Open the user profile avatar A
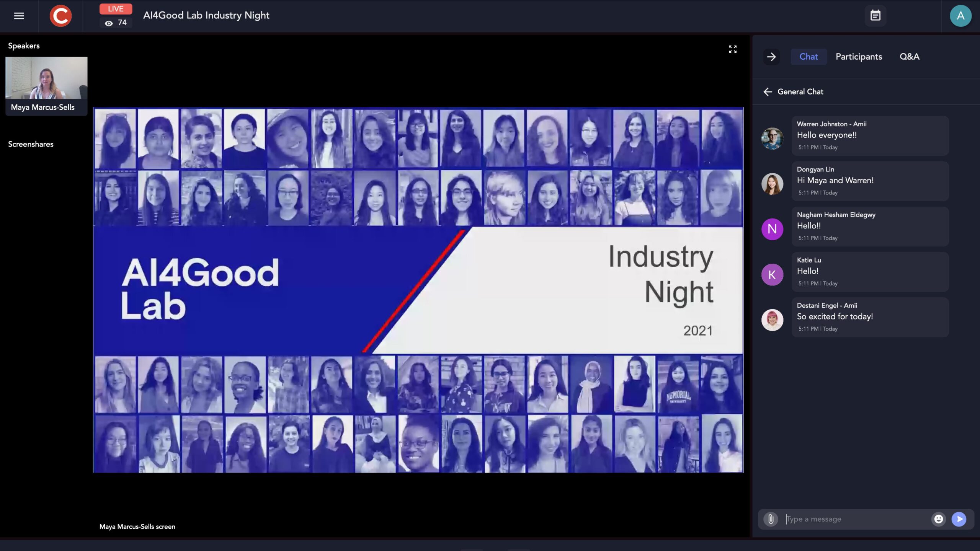Screen dimensions: 980x551 (960, 16)
